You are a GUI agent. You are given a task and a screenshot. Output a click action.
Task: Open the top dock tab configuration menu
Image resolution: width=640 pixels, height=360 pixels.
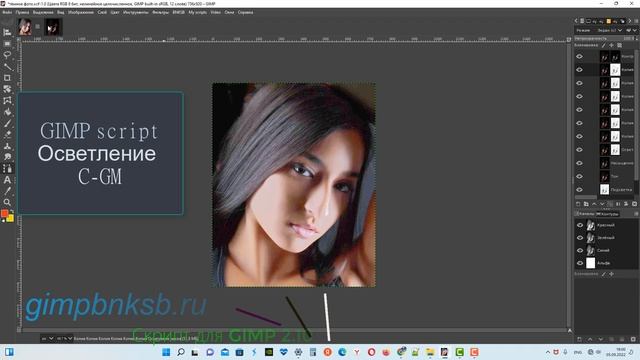click(636, 21)
